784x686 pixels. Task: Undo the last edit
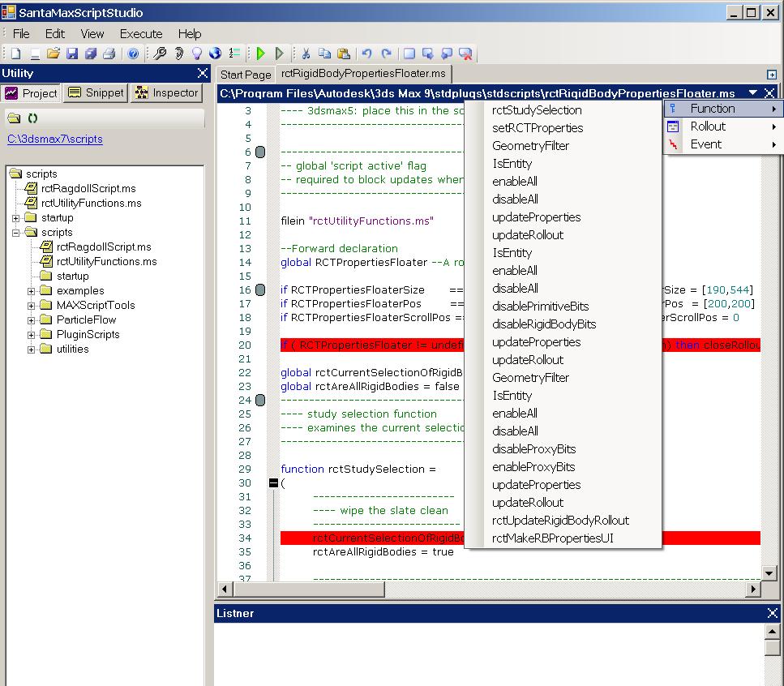pyautogui.click(x=367, y=54)
